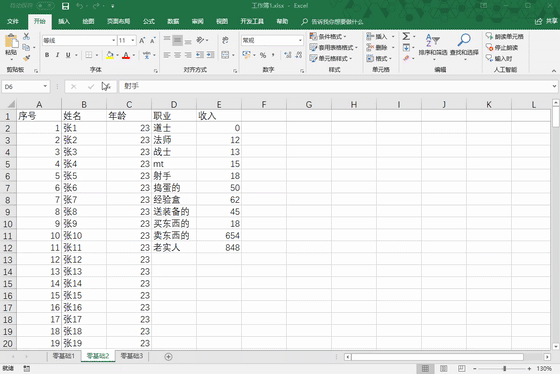Click the merge and center icon

click(225, 55)
